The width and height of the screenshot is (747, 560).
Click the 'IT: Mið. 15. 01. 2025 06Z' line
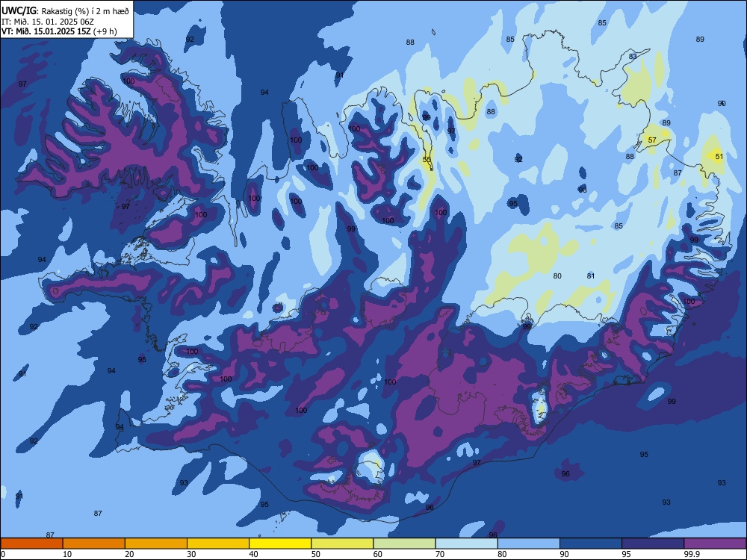pos(48,22)
